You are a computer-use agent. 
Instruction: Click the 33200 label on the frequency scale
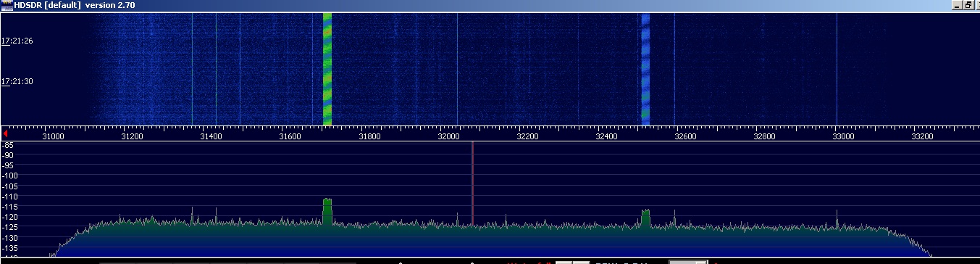click(921, 136)
